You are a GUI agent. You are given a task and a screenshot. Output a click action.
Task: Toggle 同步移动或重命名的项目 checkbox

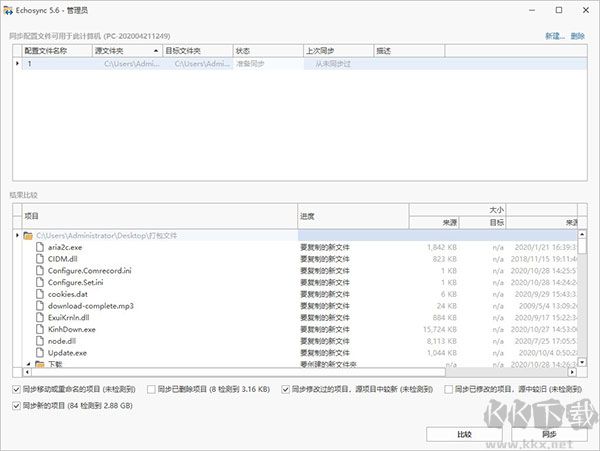pos(15,388)
